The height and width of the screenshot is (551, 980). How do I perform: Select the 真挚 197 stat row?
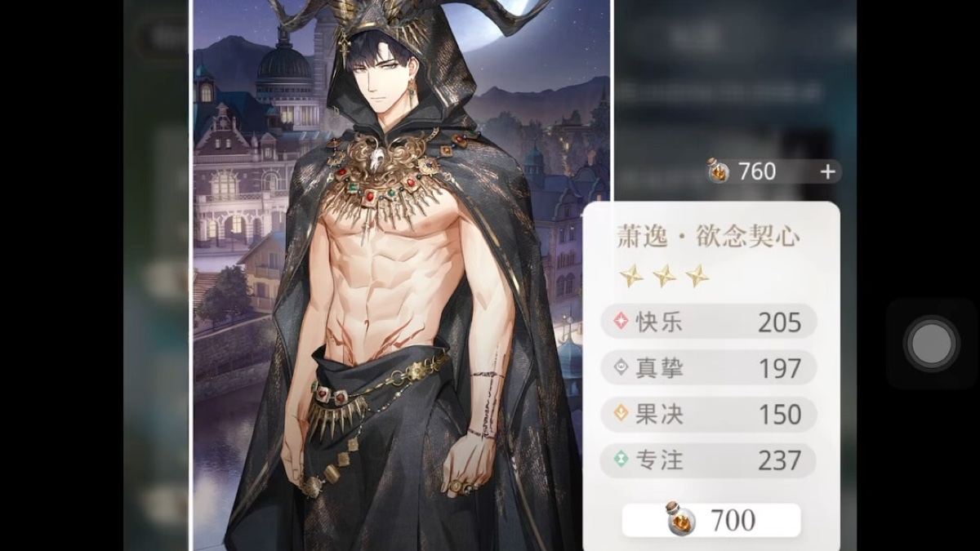(x=709, y=368)
